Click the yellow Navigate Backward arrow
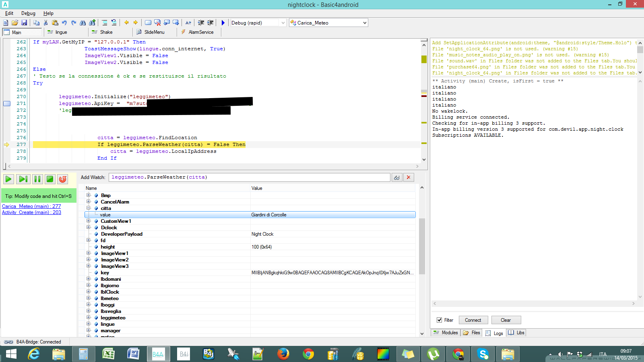The image size is (644, 362). pos(126,23)
